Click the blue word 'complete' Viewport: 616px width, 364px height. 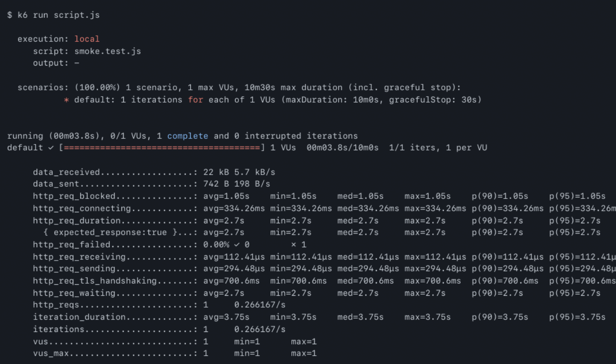(x=188, y=136)
